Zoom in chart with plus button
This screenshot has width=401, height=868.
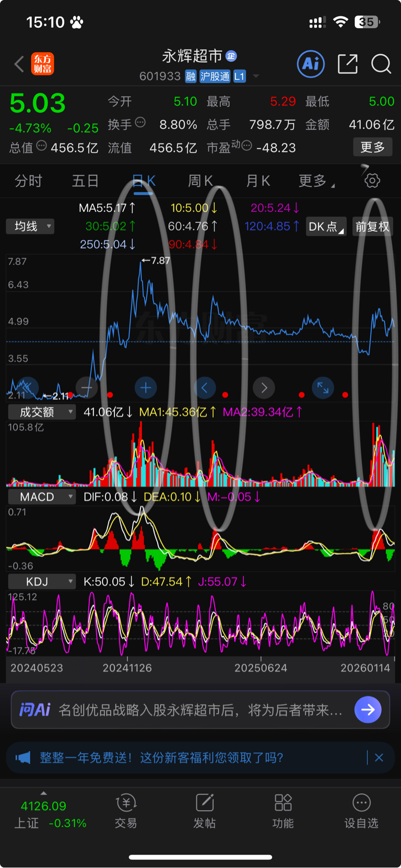point(146,388)
